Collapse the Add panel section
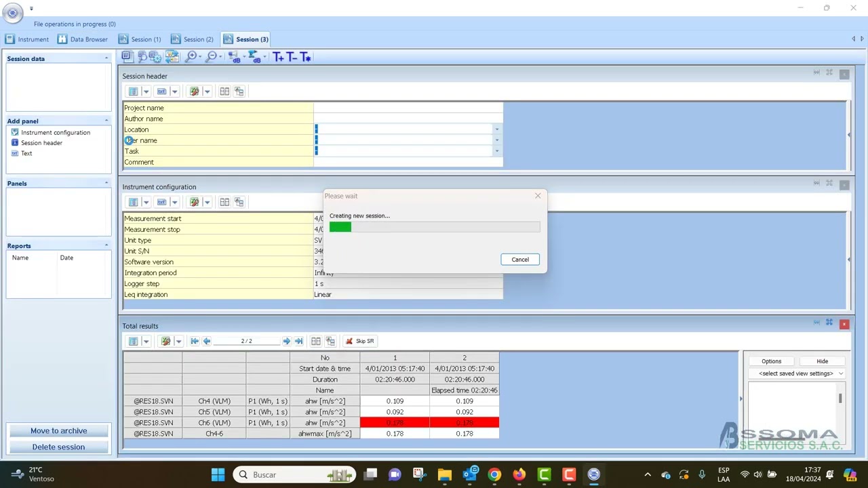Image resolution: width=868 pixels, height=488 pixels. [106, 121]
